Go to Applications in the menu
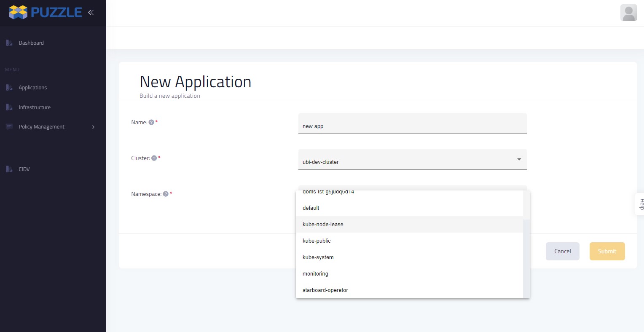This screenshot has height=332, width=644. tap(33, 88)
